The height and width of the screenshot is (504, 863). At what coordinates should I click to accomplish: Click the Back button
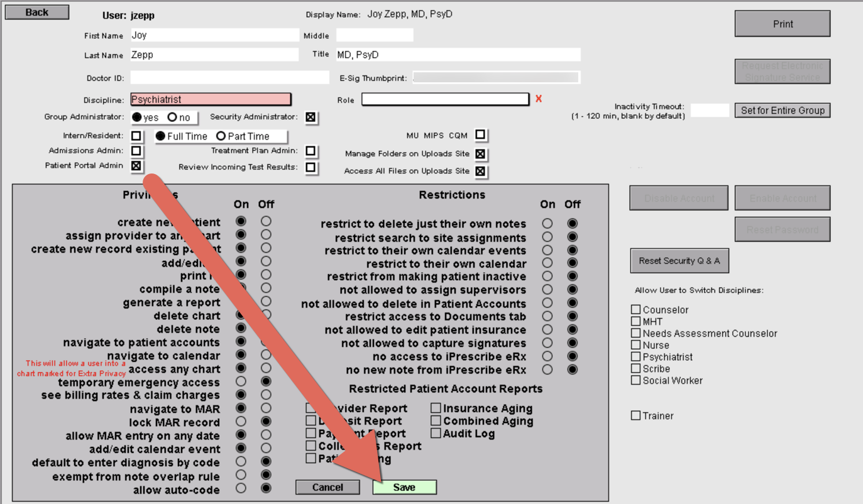pos(37,13)
